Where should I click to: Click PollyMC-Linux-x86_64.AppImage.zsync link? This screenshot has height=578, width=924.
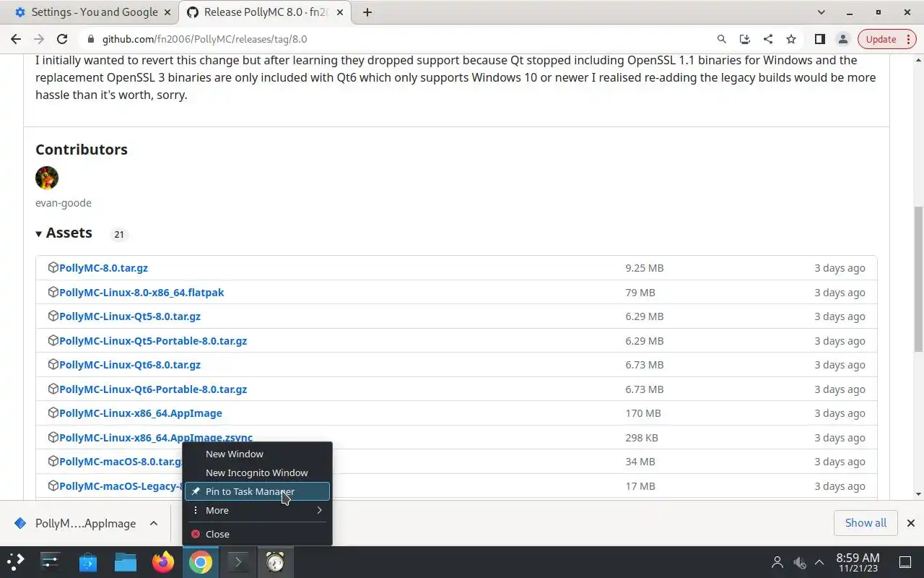156,438
